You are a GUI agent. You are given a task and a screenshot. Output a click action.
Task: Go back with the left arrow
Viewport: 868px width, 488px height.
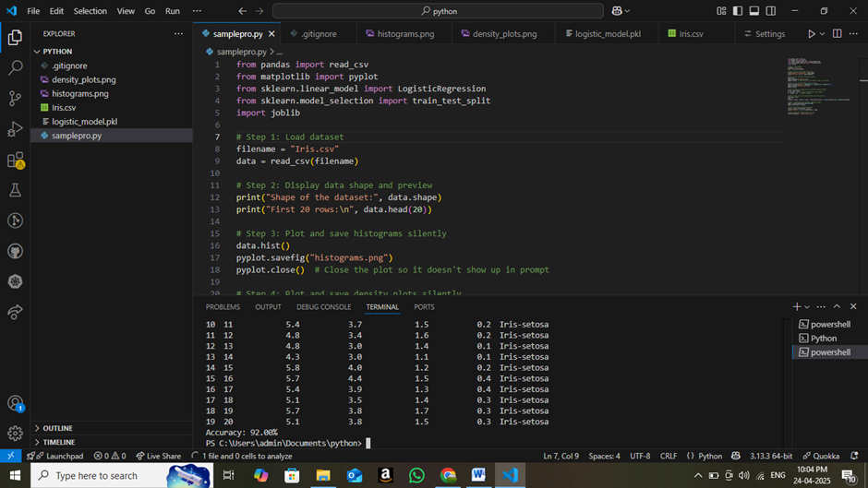click(x=243, y=11)
